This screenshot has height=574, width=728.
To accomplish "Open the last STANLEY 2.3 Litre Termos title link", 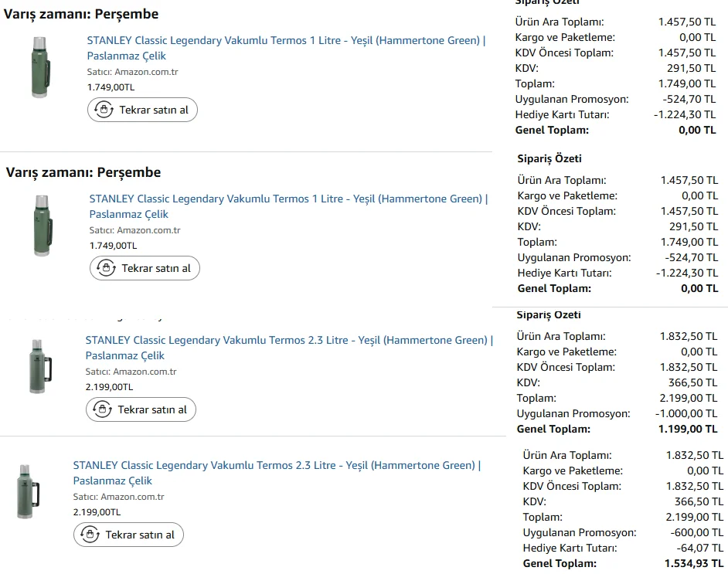I will 277,473.
